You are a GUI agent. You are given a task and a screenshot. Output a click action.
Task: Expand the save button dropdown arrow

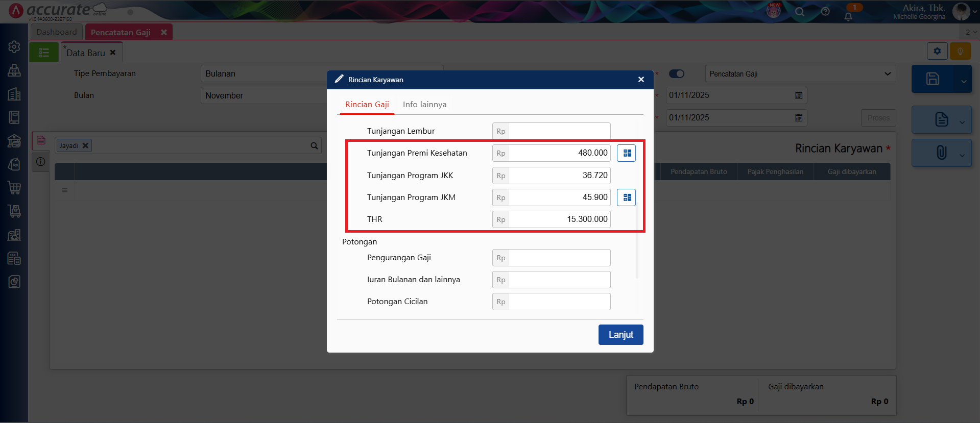click(x=963, y=82)
